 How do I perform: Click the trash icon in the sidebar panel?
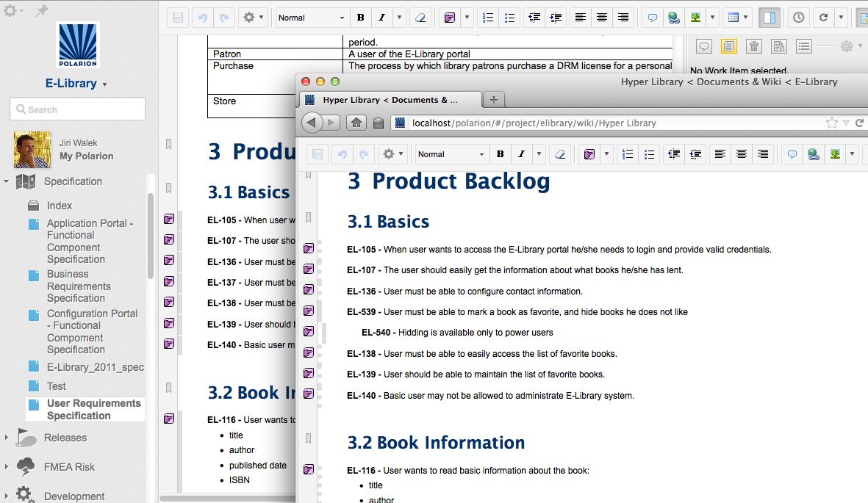click(x=754, y=46)
